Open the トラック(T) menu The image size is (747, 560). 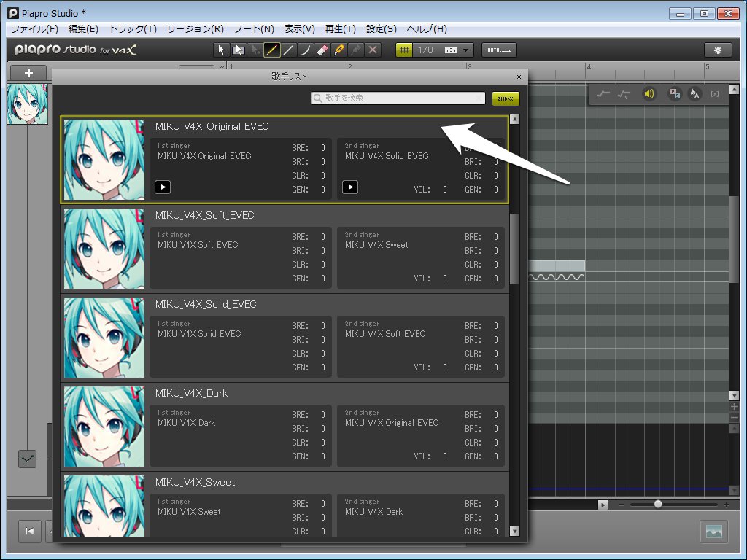[133, 29]
